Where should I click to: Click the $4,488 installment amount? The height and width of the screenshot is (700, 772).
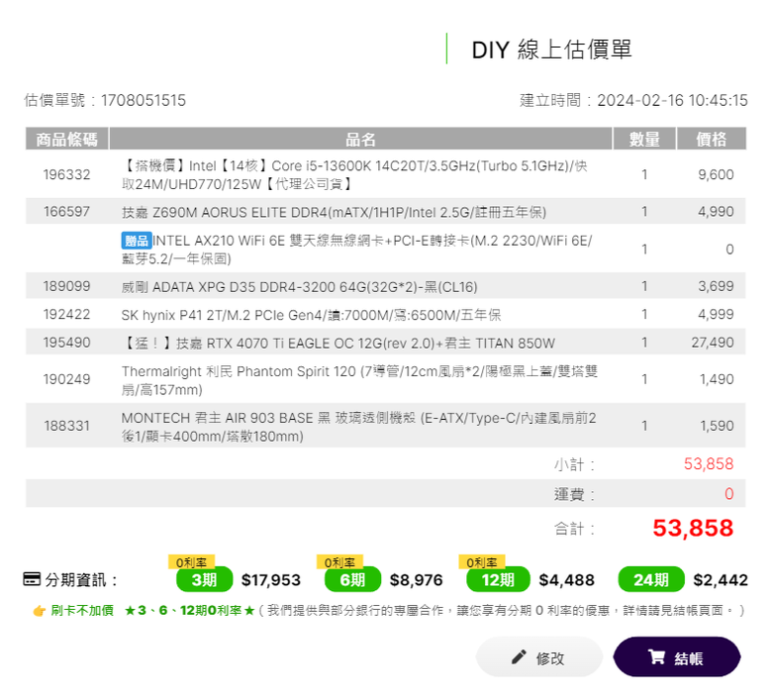click(x=567, y=580)
